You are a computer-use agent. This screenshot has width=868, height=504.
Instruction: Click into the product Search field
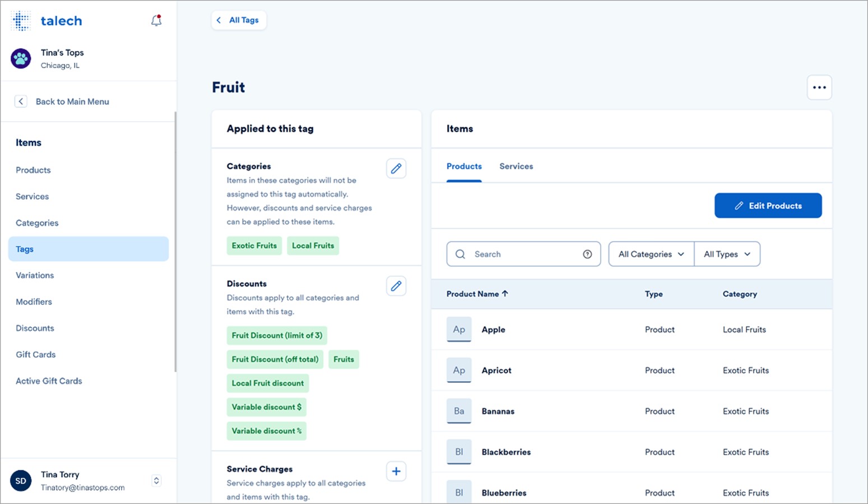tap(523, 254)
